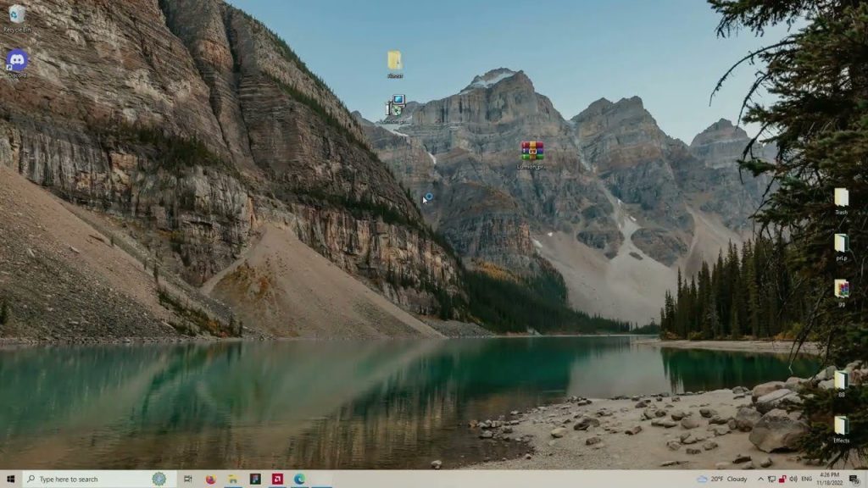
Task: Toggle the speaker volume icon
Action: point(795,480)
